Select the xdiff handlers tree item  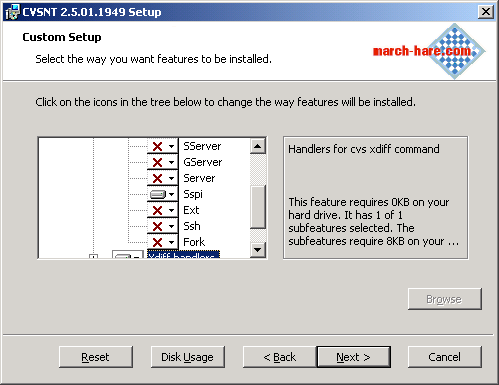click(x=183, y=255)
